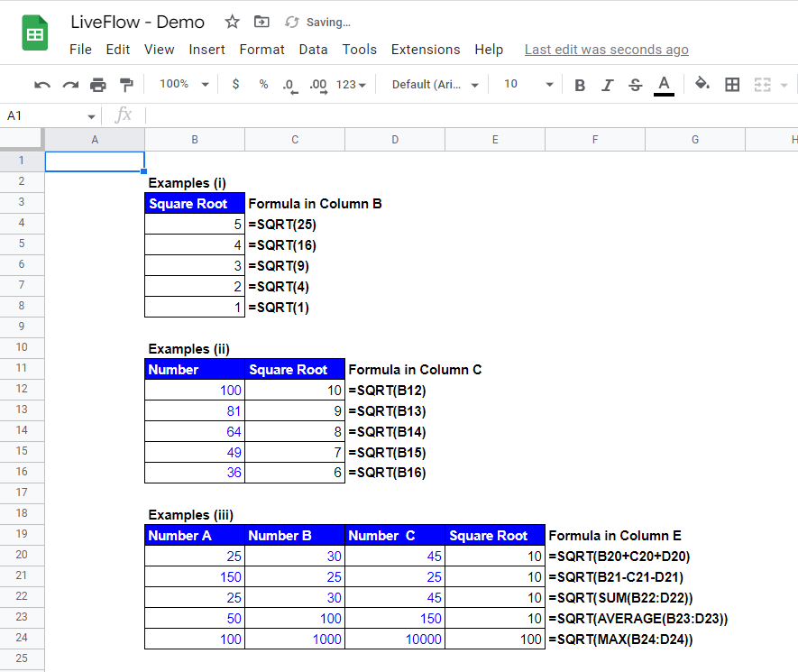Open the borders tool
The image size is (798, 672).
pyautogui.click(x=732, y=85)
